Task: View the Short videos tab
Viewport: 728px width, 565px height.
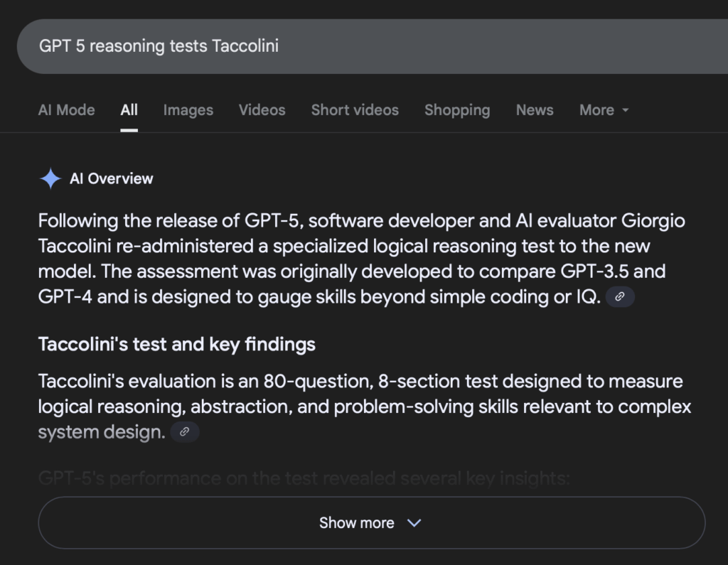Action: coord(355,110)
